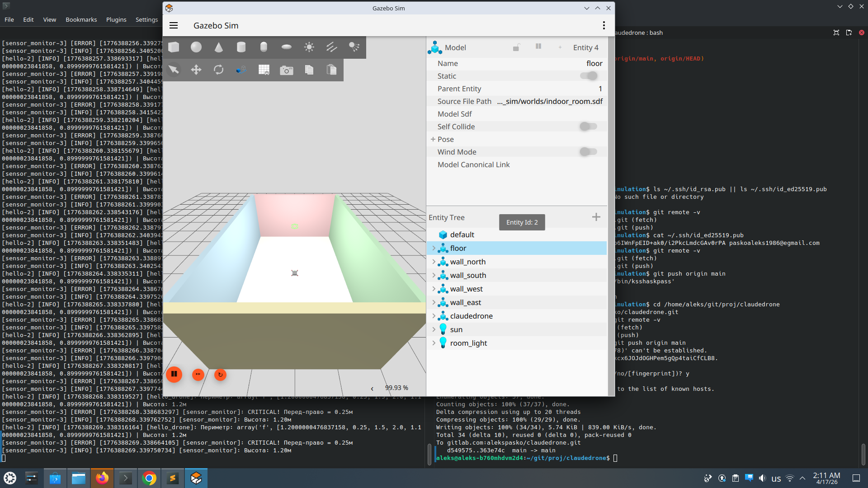
Task: Click the Gazebo right panel scrollbar
Action: click(611, 216)
